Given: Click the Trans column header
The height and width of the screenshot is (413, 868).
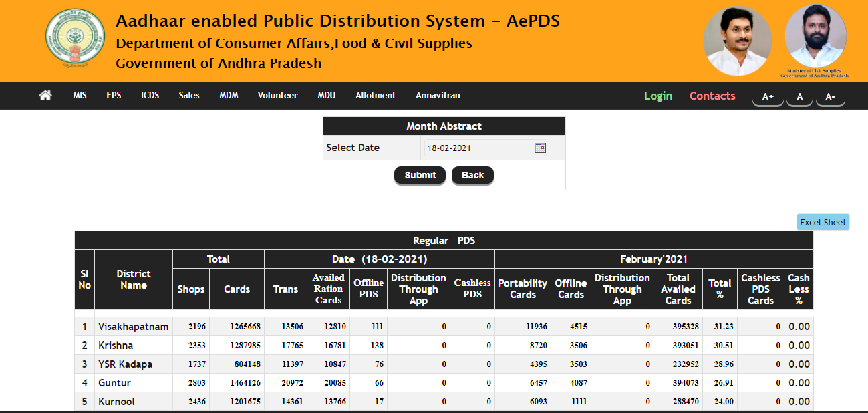Looking at the screenshot, I should click(x=285, y=289).
